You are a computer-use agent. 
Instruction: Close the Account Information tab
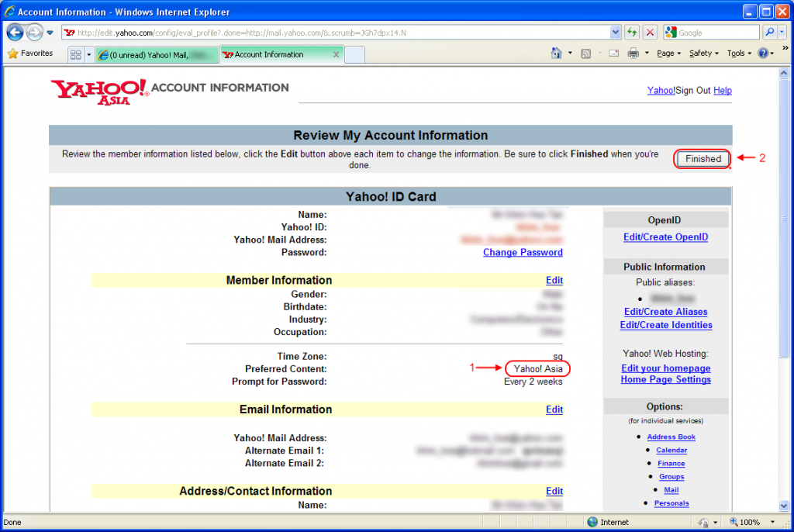point(336,55)
